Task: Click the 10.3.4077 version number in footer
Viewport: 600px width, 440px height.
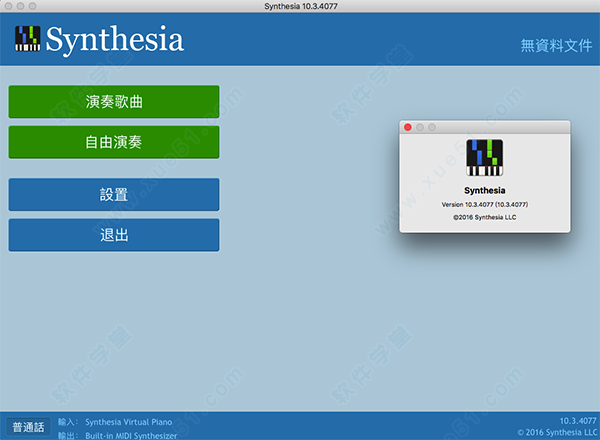Action: tap(578, 421)
